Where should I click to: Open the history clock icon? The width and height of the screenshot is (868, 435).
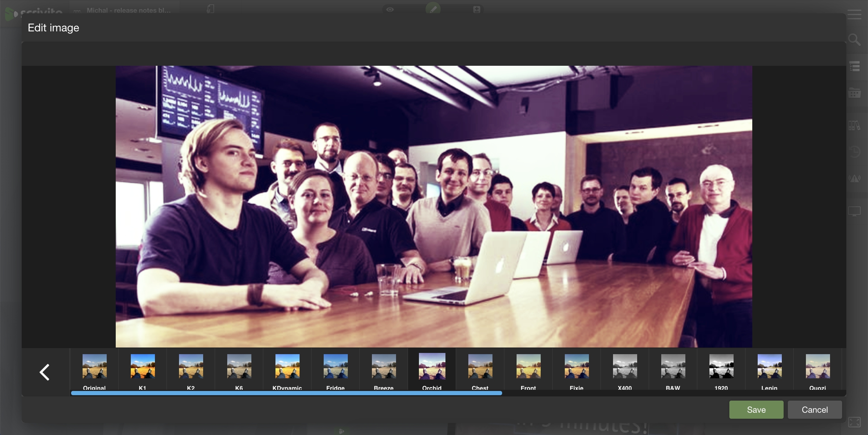pos(854,152)
